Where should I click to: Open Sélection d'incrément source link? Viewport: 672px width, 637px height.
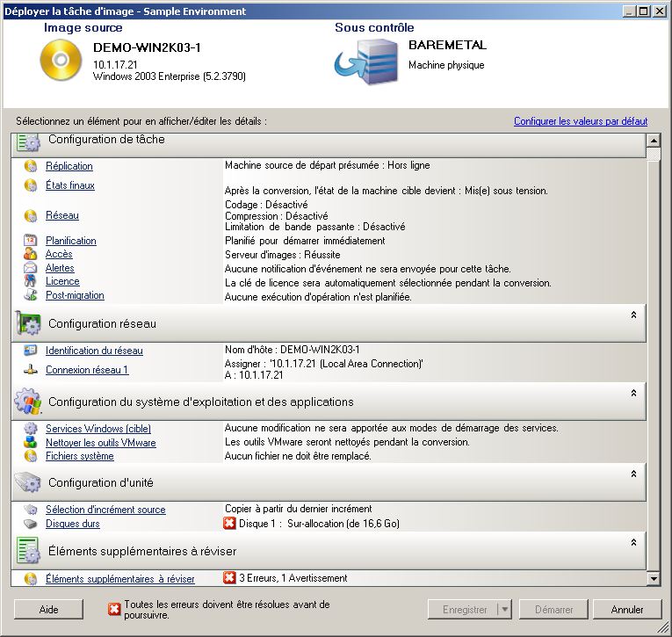(105, 510)
